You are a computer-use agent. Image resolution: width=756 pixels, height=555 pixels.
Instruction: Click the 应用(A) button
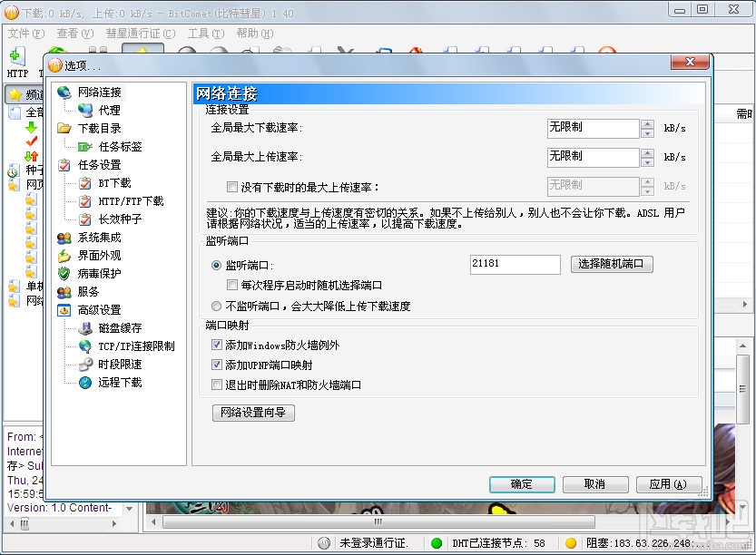point(668,484)
